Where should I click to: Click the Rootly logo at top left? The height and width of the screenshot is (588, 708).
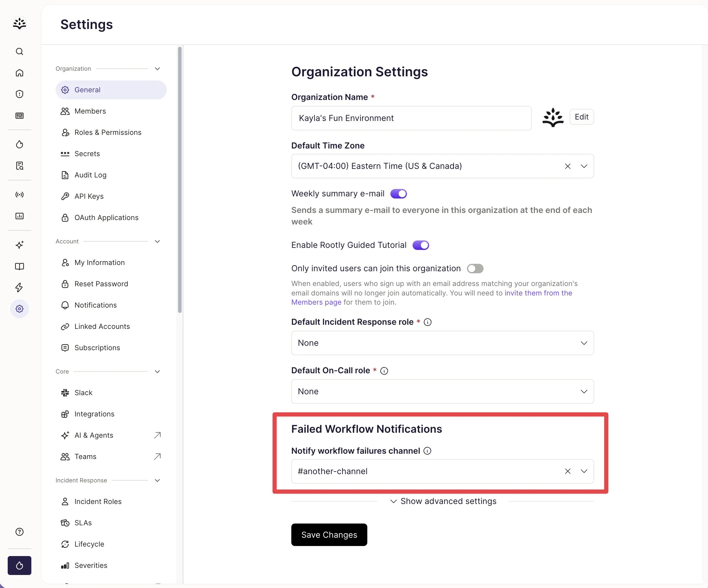[x=20, y=23]
